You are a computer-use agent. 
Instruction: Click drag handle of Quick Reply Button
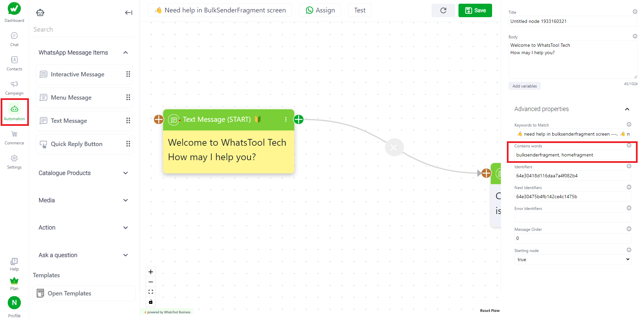point(128,144)
